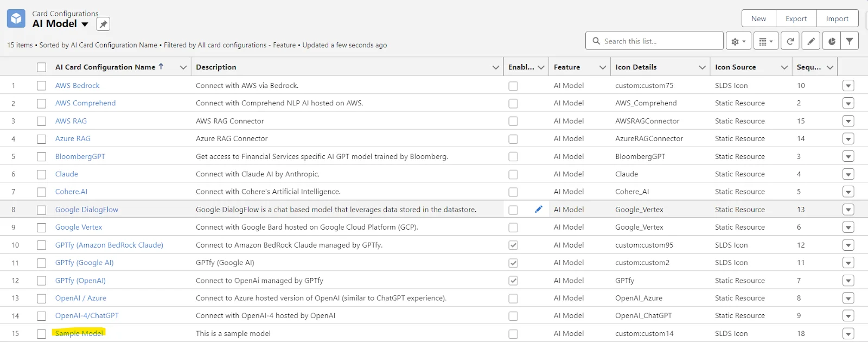Show the charts panel icon
This screenshot has height=342, width=868.
832,41
